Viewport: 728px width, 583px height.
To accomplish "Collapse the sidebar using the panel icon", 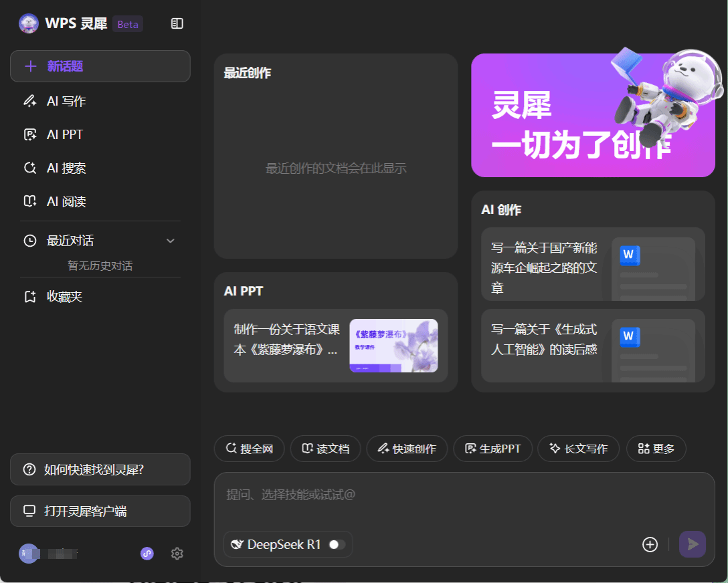I will 177,24.
